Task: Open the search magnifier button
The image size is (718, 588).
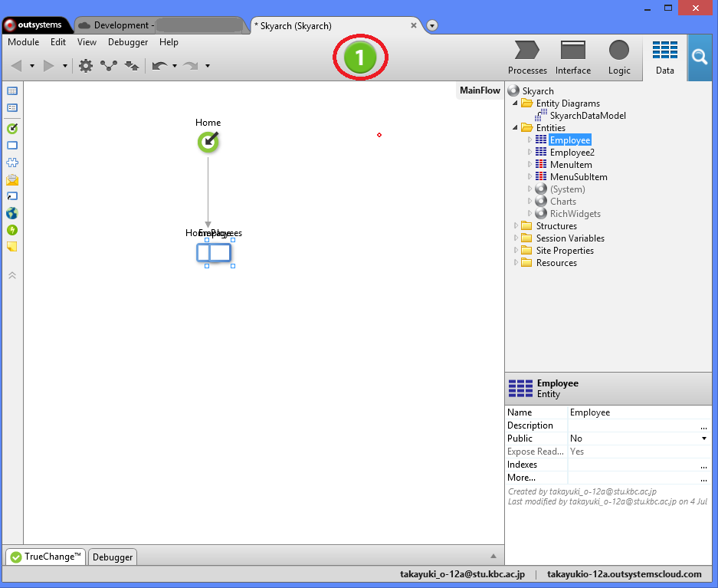Action: click(x=700, y=57)
